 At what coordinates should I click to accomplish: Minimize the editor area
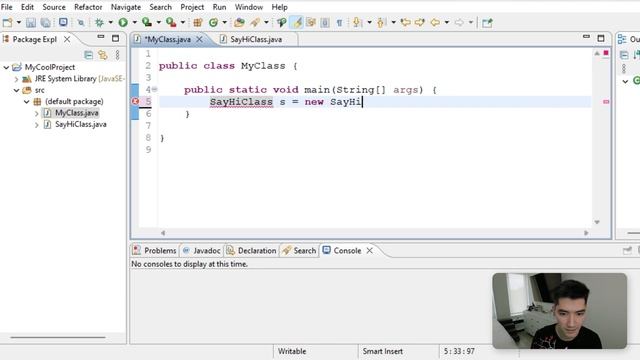click(x=586, y=38)
